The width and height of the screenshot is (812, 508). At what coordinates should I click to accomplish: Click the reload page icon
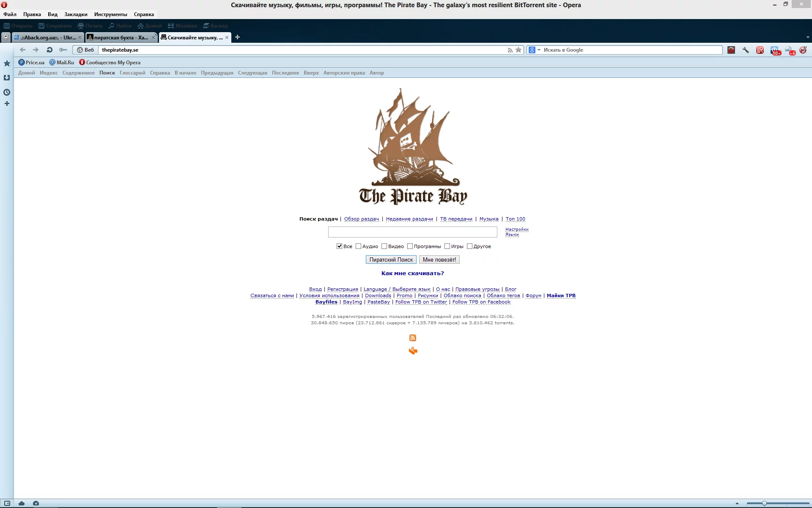(49, 50)
